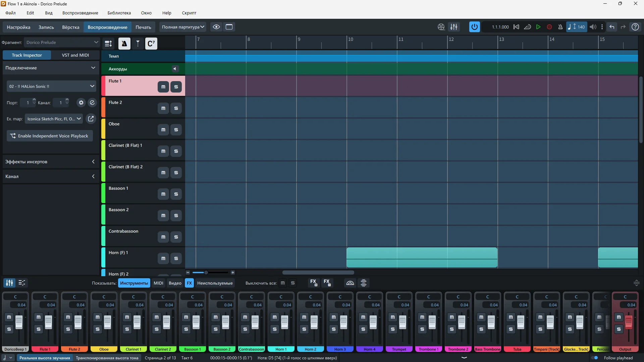Open the Библиотека menu
644x362 pixels.
click(119, 13)
